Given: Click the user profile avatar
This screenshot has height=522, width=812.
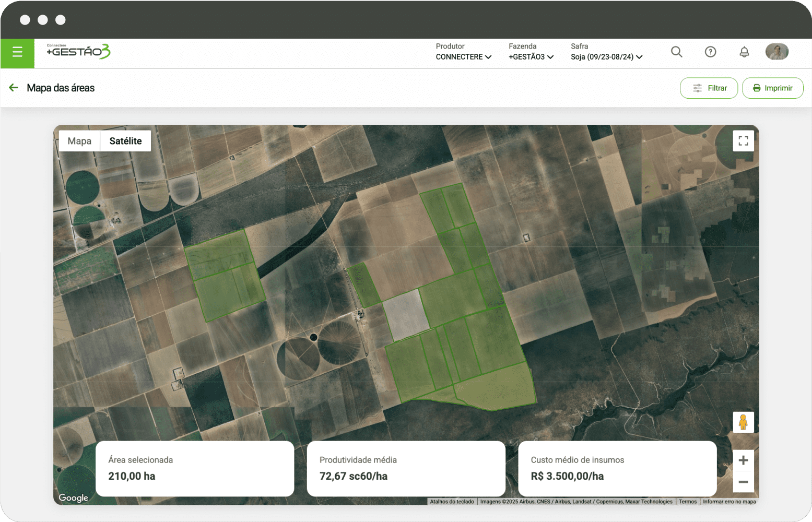Looking at the screenshot, I should pyautogui.click(x=776, y=52).
